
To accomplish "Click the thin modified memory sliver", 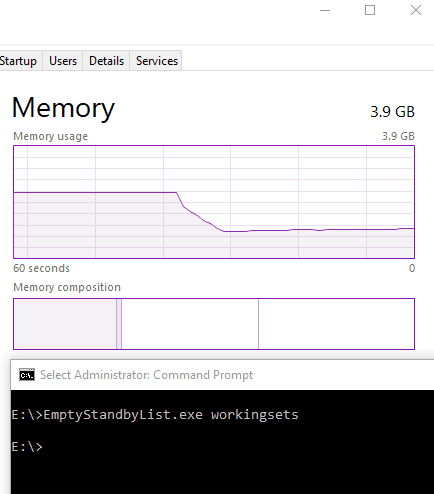I will point(119,324).
